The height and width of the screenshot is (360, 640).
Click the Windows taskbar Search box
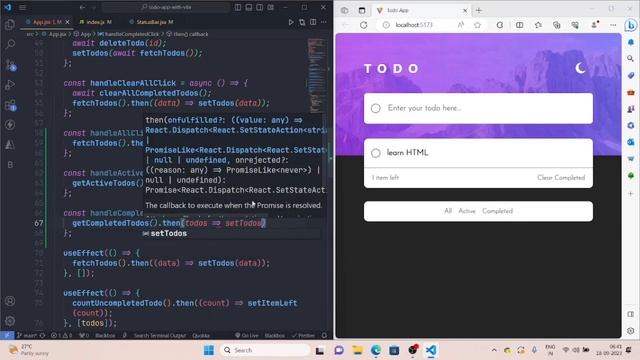coord(265,350)
